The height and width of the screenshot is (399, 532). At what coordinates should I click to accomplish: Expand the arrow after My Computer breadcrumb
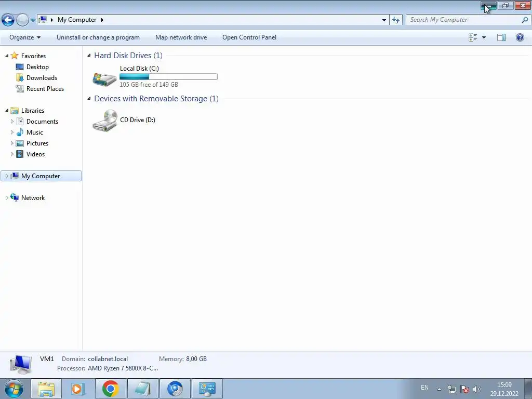tap(102, 20)
